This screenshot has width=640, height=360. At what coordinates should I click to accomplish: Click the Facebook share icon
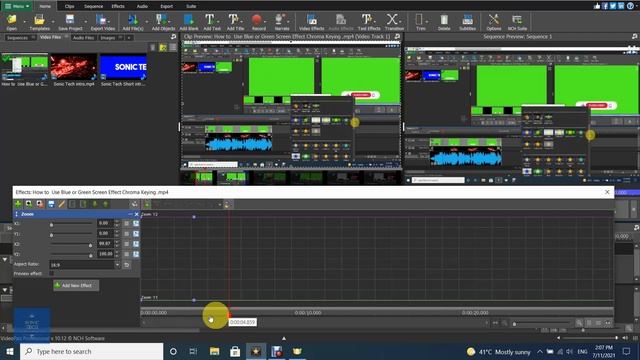tap(605, 6)
